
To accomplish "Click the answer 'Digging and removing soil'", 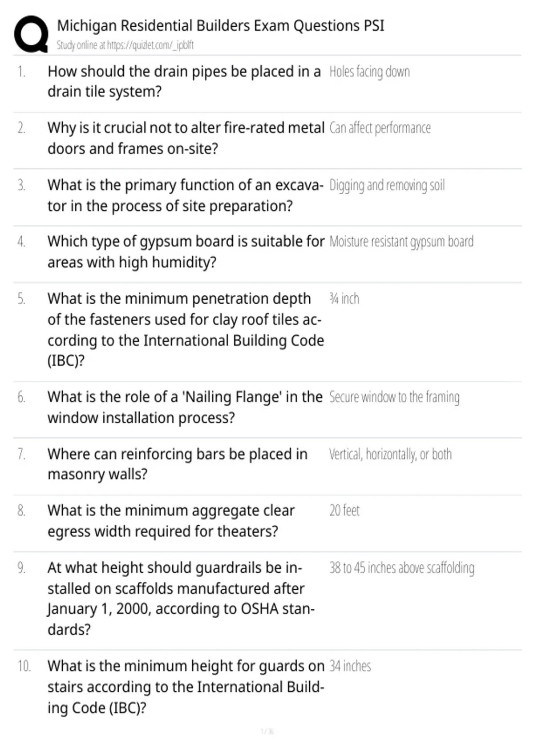I will pos(387,185).
